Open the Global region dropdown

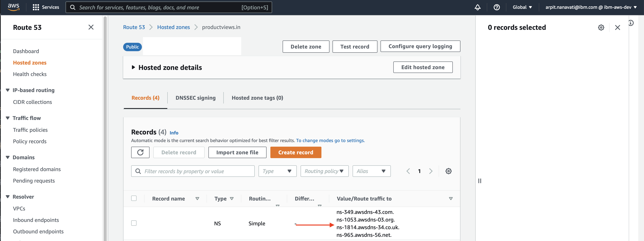pos(522,7)
